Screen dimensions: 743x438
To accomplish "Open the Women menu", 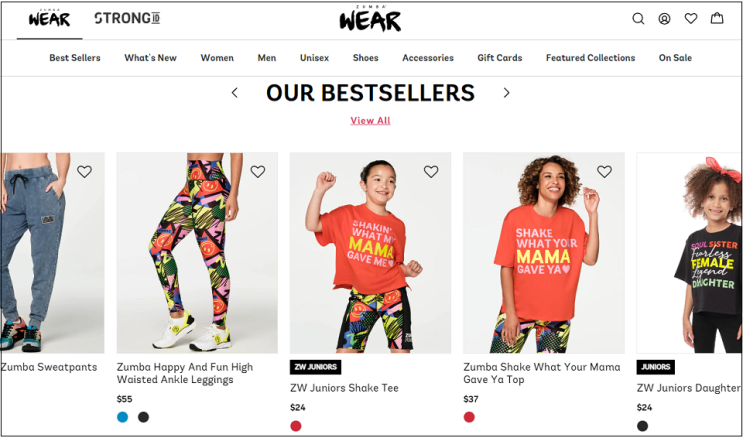I will point(217,58).
